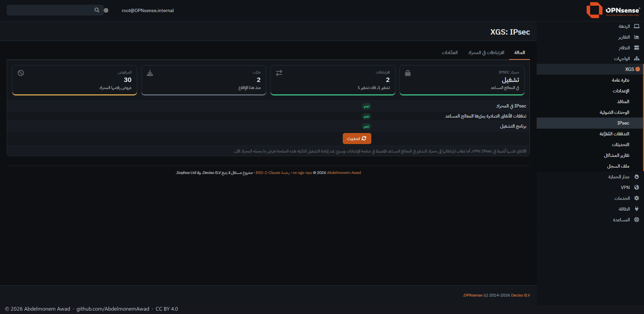Click the lifebuoy icon beside المساعدة
The width and height of the screenshot is (644, 314).
637,220
